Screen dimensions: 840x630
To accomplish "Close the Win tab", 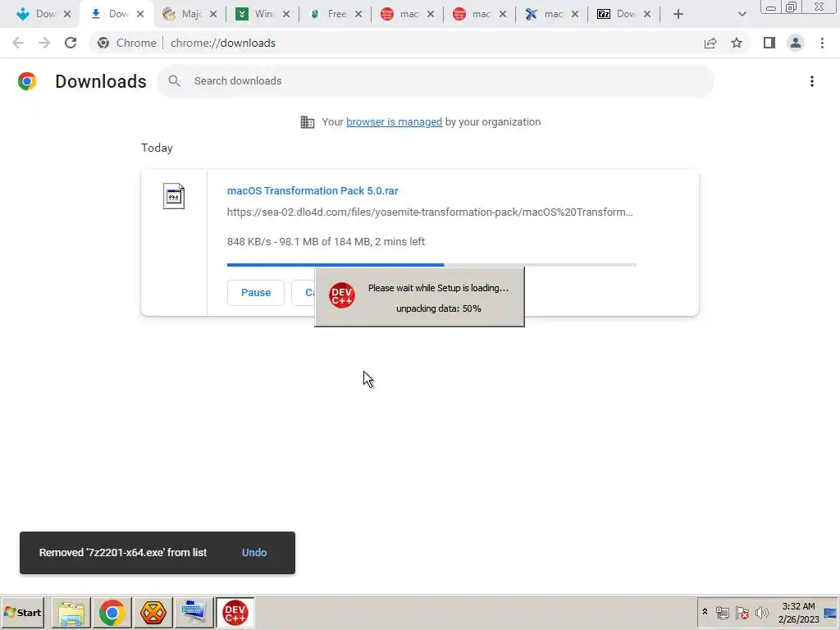I will tap(286, 14).
